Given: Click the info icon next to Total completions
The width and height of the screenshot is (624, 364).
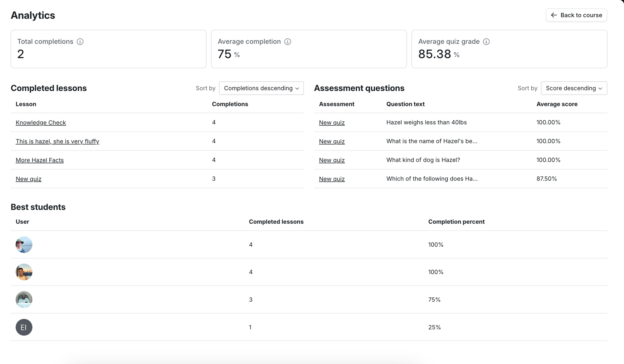Looking at the screenshot, I should pyautogui.click(x=80, y=41).
